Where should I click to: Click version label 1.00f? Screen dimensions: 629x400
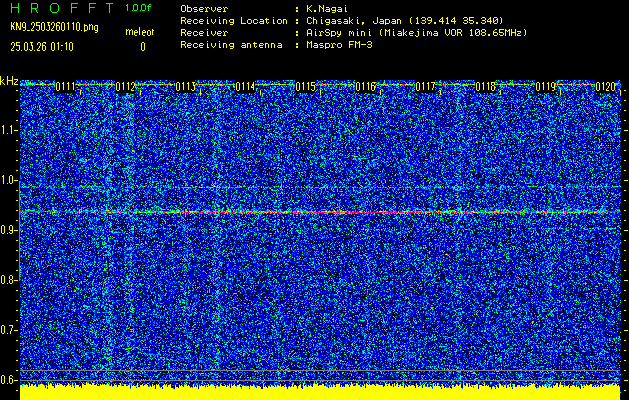pos(138,8)
